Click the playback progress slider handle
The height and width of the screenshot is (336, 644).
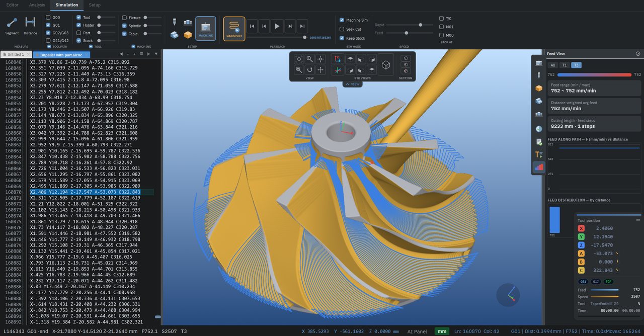[x=305, y=37]
